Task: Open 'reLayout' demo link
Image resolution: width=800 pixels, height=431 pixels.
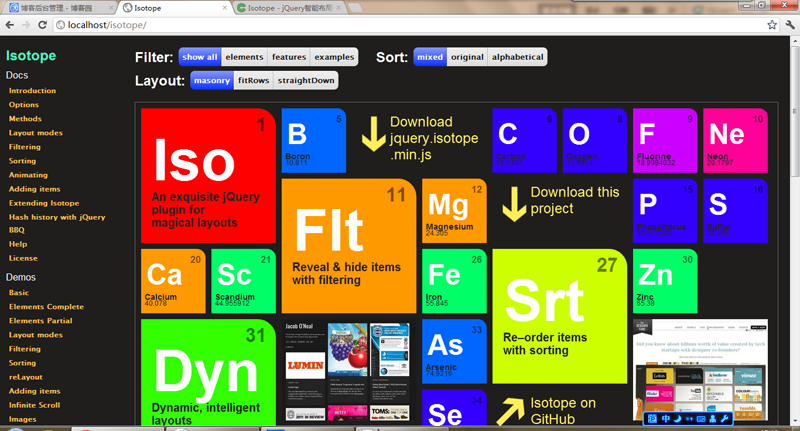Action: pos(26,377)
